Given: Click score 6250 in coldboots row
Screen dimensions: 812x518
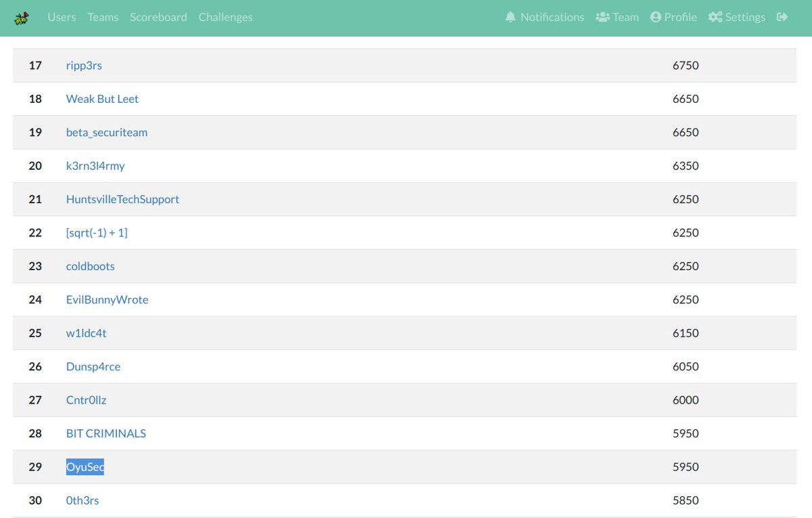Looking at the screenshot, I should (685, 266).
